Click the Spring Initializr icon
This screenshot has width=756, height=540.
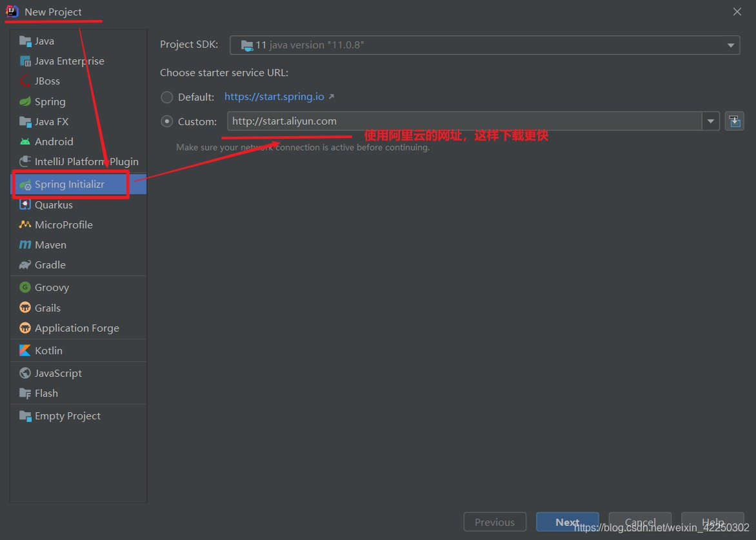coord(25,185)
